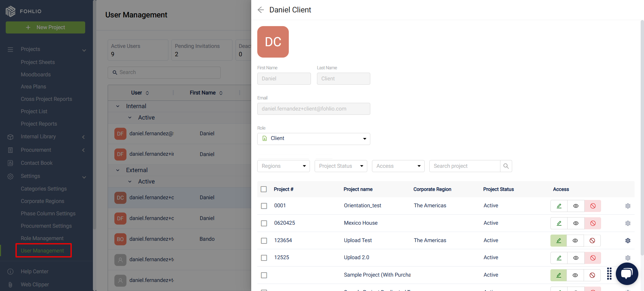The image size is (644, 291).
Task: Block access to Mexico House project
Action: coord(593,223)
